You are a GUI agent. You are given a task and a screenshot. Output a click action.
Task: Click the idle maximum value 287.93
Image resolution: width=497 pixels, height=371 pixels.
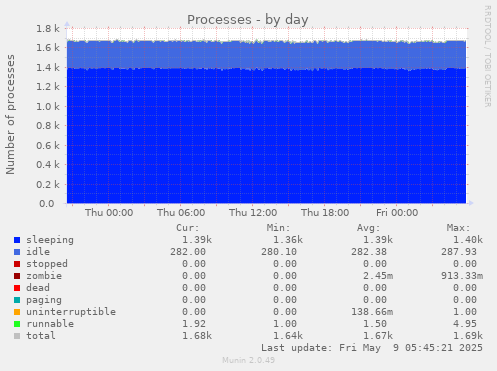pyautogui.click(x=459, y=252)
